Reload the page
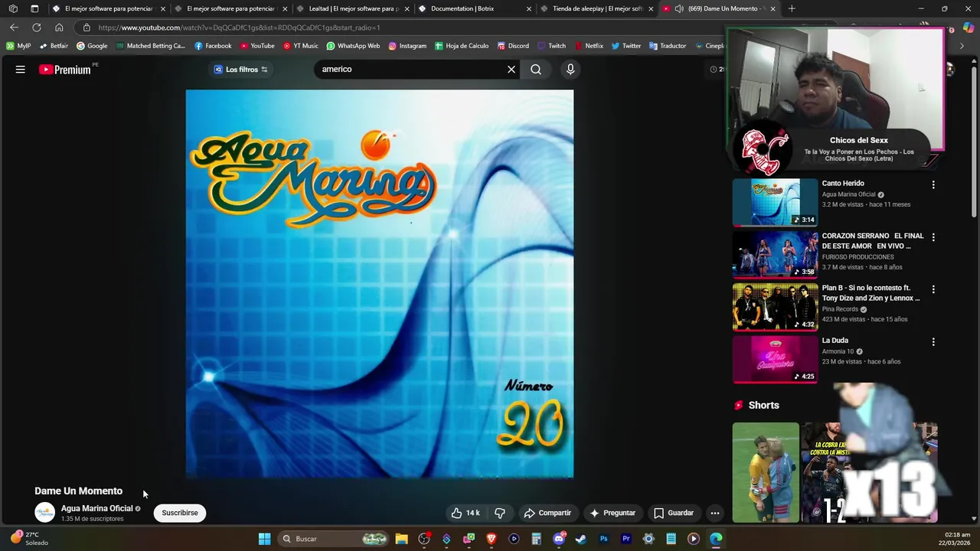 click(x=36, y=28)
